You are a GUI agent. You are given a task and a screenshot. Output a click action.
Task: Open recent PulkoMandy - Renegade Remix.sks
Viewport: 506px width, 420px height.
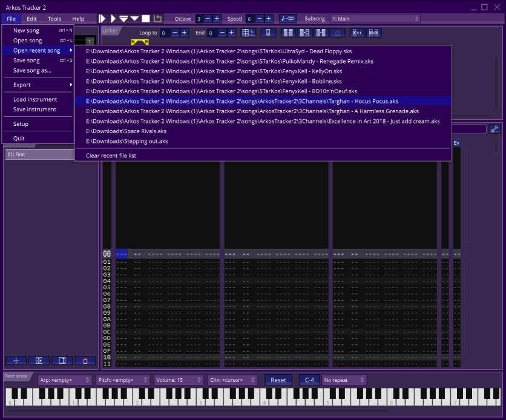click(x=263, y=61)
